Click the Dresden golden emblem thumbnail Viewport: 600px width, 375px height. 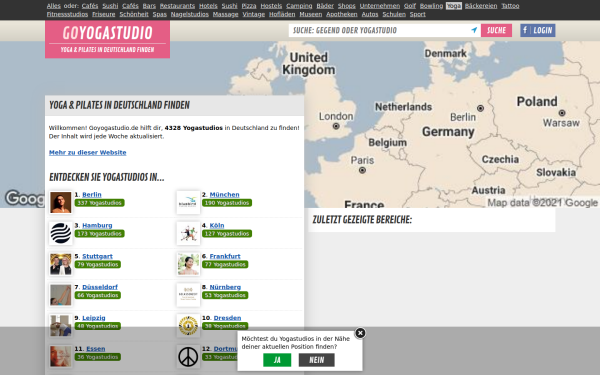(188, 325)
